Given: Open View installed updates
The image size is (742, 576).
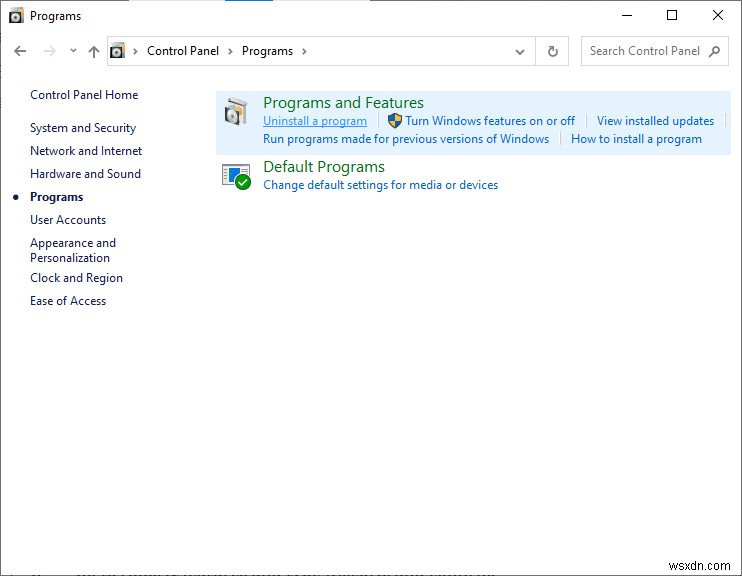Looking at the screenshot, I should click(655, 121).
